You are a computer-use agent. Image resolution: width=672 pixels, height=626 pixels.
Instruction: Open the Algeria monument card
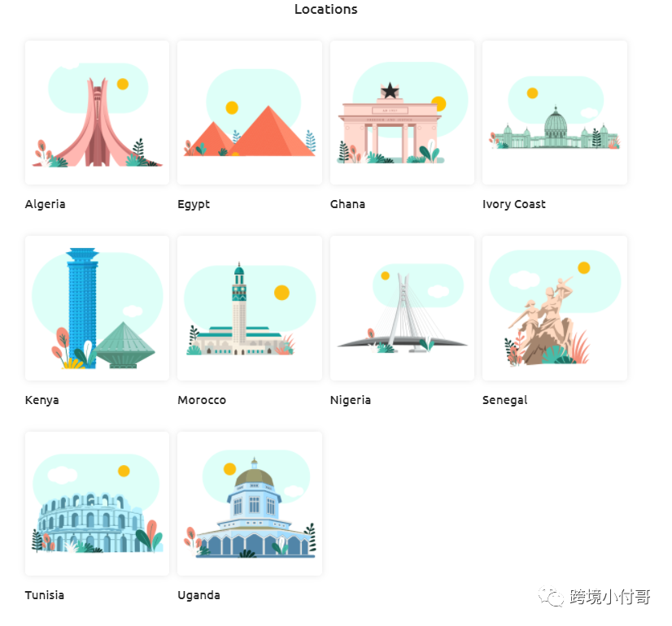(98, 113)
